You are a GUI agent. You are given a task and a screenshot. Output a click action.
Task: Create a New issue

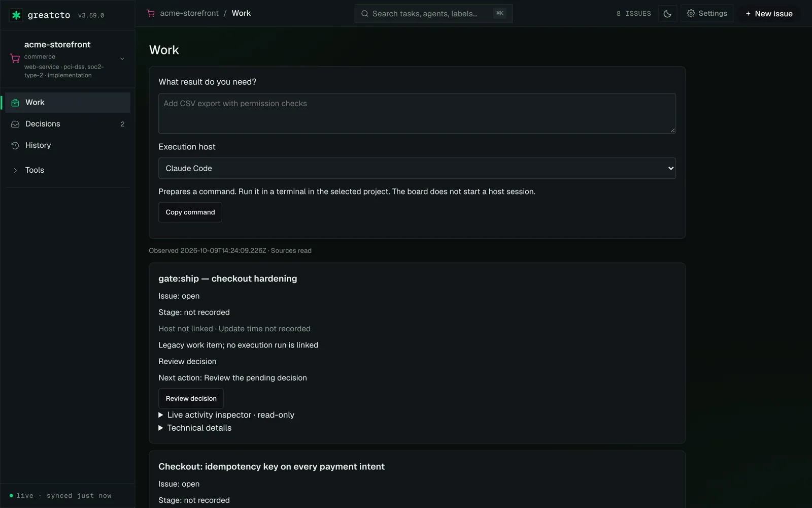coord(769,14)
